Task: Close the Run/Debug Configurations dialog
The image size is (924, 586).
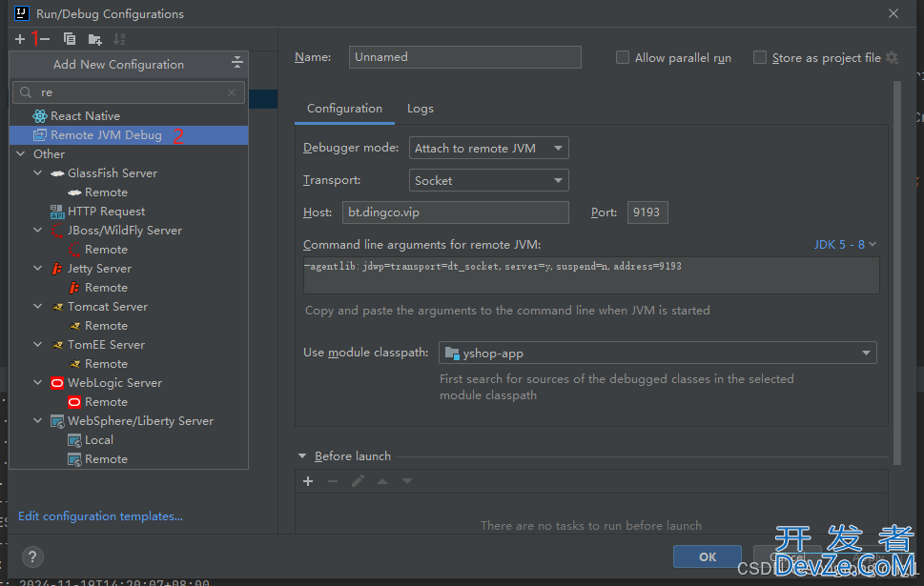Action: [893, 13]
